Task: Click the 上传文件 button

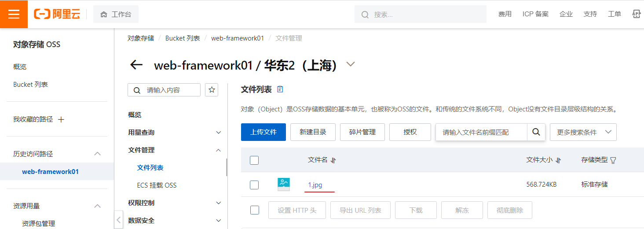Action: click(263, 132)
